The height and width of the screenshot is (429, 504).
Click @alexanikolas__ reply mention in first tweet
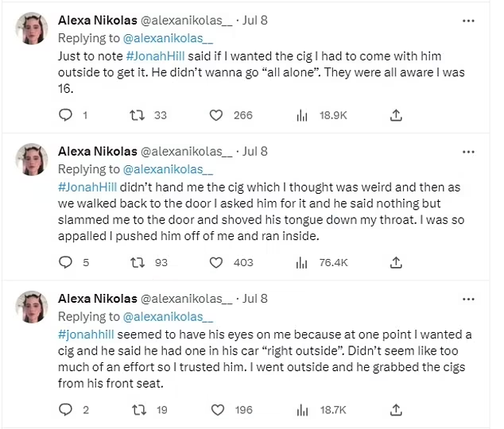coord(169,38)
